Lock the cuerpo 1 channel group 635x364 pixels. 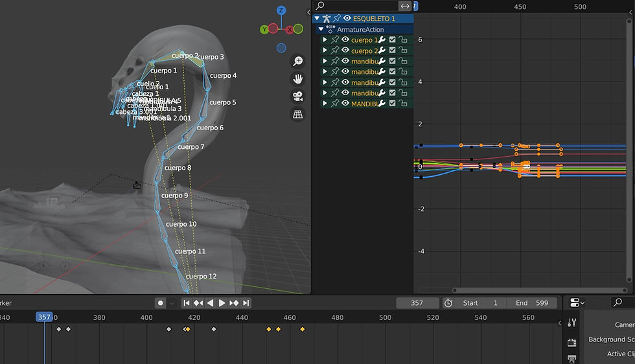point(403,40)
